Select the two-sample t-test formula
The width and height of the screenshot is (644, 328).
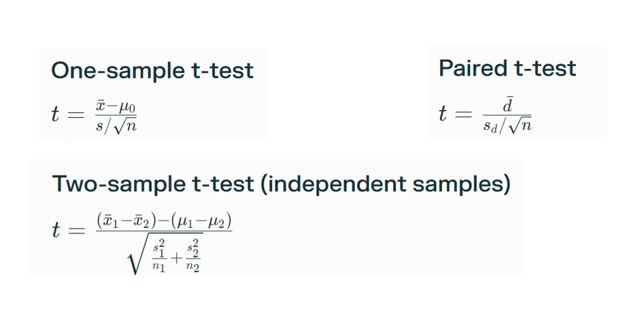pos(141,244)
